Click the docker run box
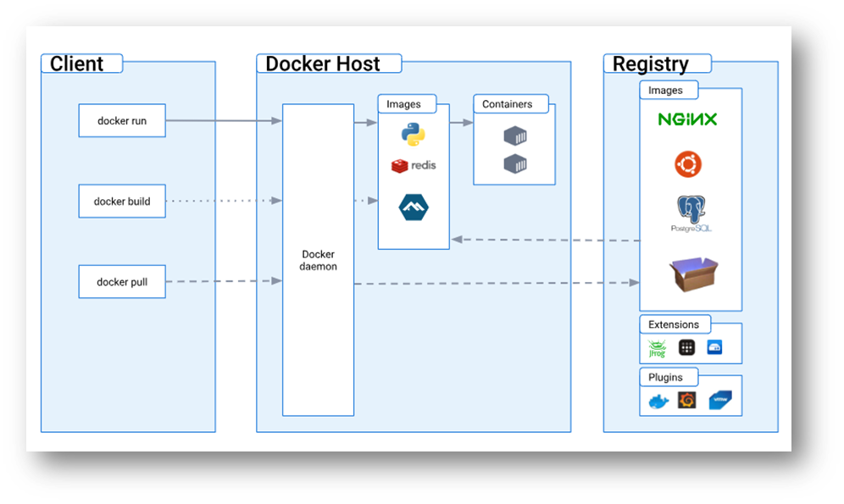Screen dimensions: 844x504 point(122,120)
